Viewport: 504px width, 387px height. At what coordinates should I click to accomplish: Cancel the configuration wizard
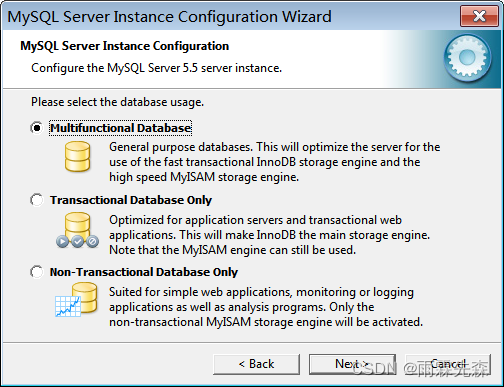448,364
